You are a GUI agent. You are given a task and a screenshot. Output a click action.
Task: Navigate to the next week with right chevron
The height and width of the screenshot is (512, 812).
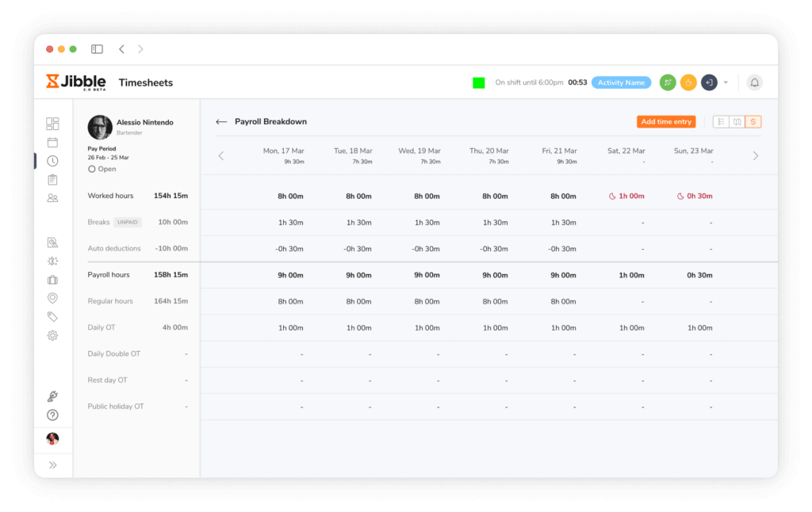tap(755, 155)
